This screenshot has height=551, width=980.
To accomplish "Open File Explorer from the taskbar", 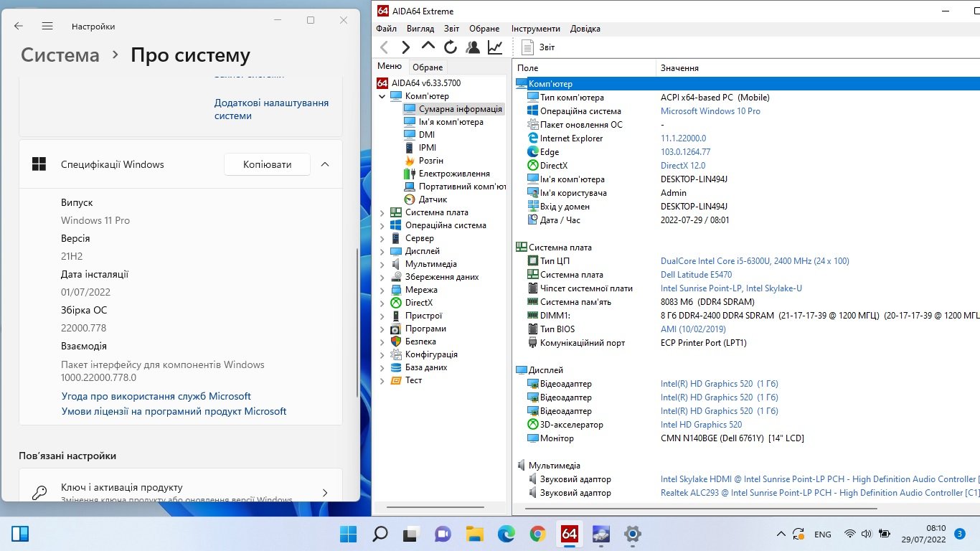I will [475, 534].
